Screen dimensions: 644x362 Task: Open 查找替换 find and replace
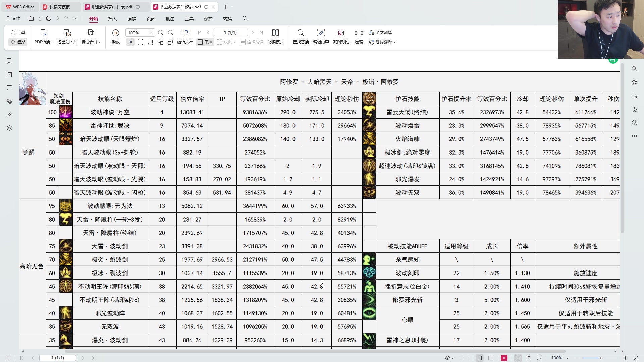[x=301, y=36]
